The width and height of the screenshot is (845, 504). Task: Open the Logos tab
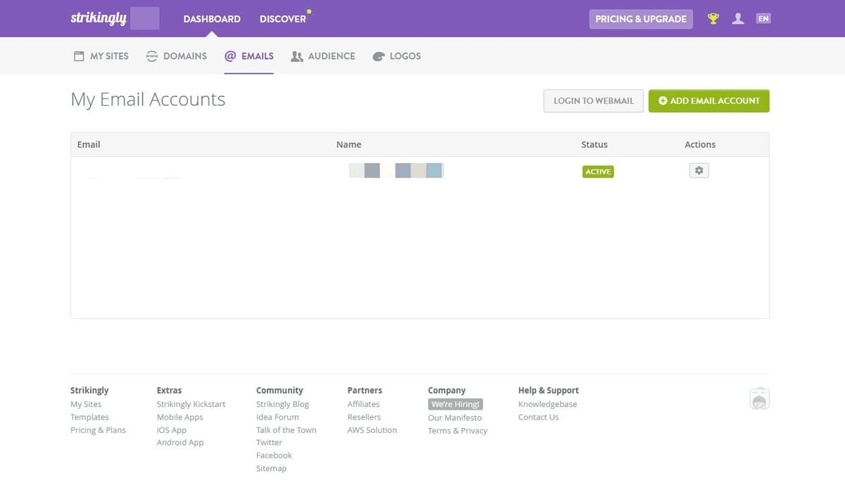tap(406, 56)
